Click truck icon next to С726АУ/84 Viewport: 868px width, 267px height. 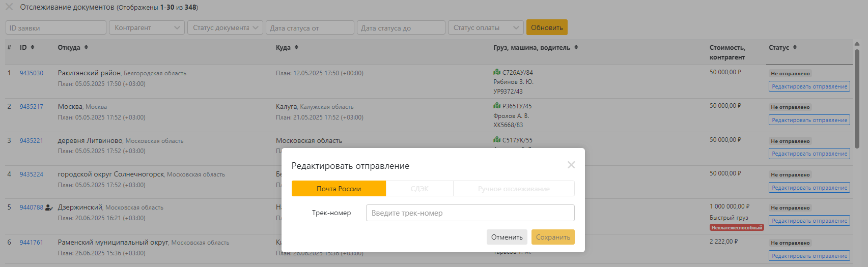[497, 72]
